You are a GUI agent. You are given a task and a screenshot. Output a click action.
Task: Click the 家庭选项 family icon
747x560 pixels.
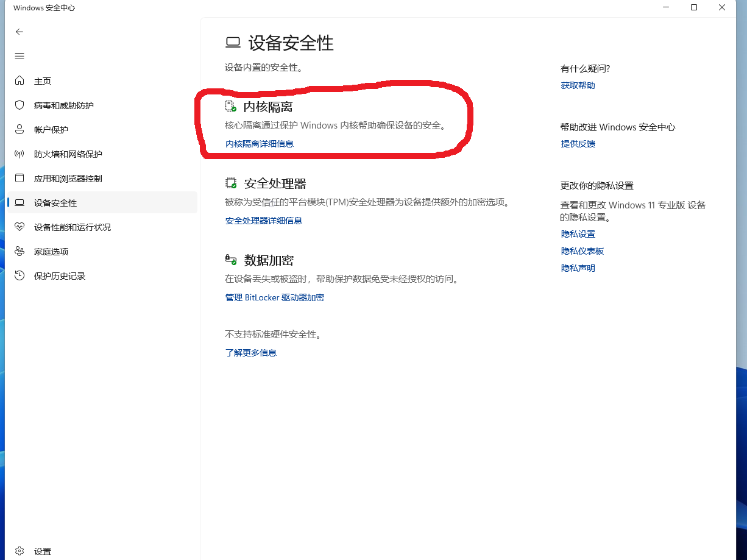click(19, 251)
